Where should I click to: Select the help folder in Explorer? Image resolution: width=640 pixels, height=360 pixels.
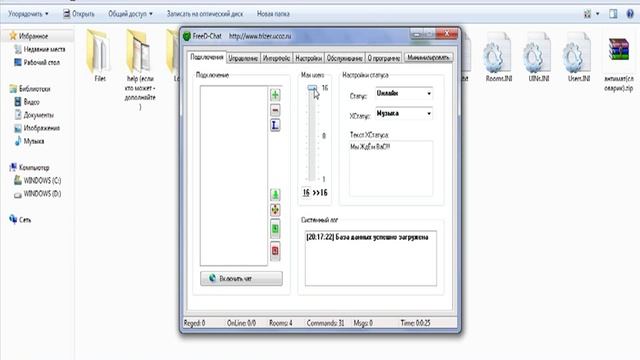click(x=140, y=69)
